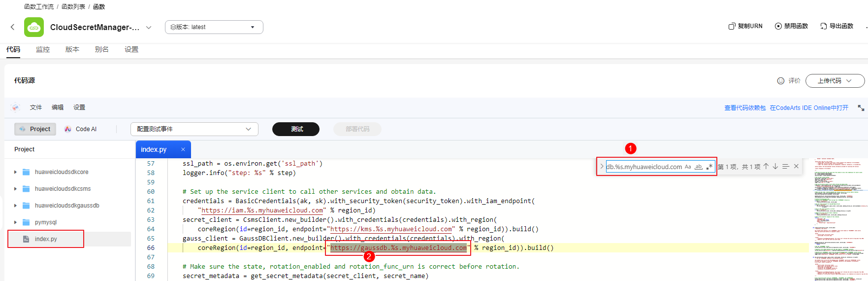Open the Code AI panel
This screenshot has width=868, height=281.
coord(81,129)
